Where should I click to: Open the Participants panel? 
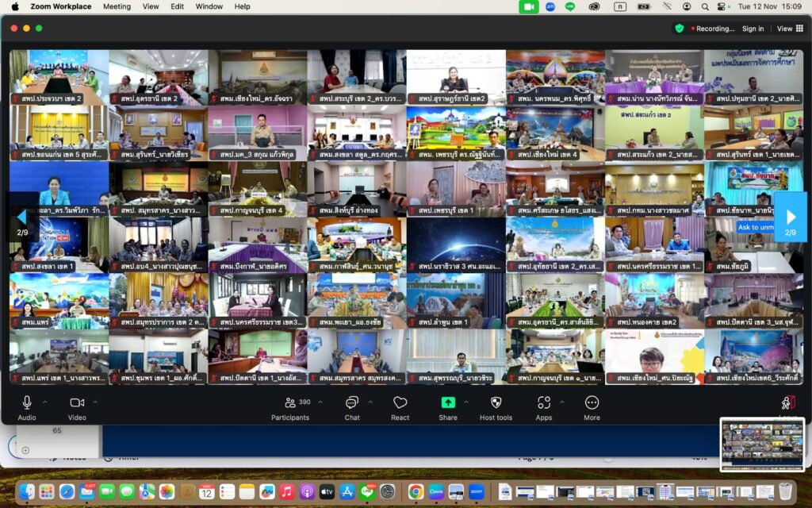(290, 408)
